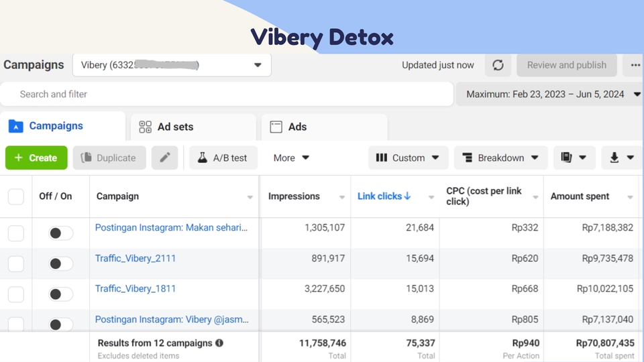644x362 pixels.
Task: Click the Impressions column header
Action: point(294,196)
